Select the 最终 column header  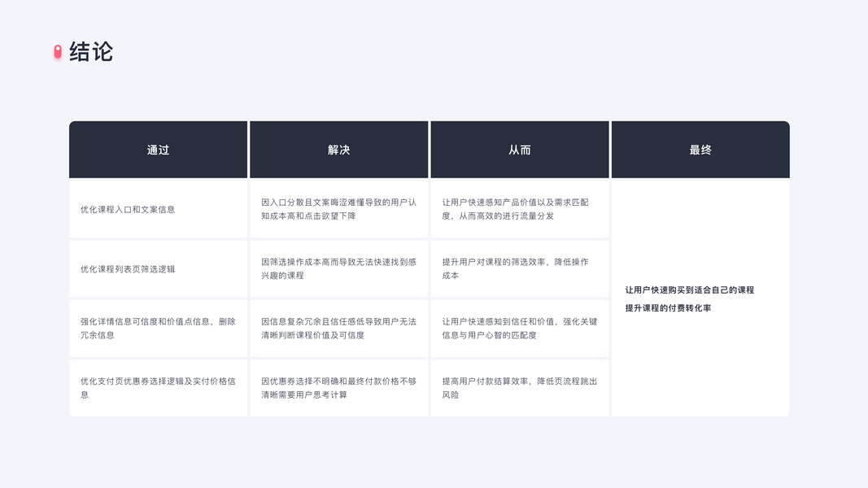pyautogui.click(x=700, y=150)
